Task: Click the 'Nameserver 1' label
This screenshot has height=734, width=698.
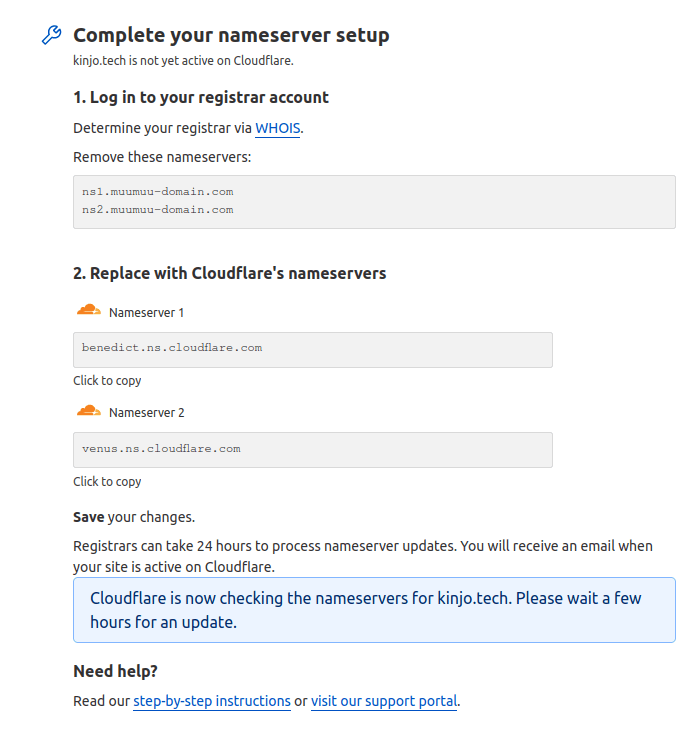Action: [147, 313]
